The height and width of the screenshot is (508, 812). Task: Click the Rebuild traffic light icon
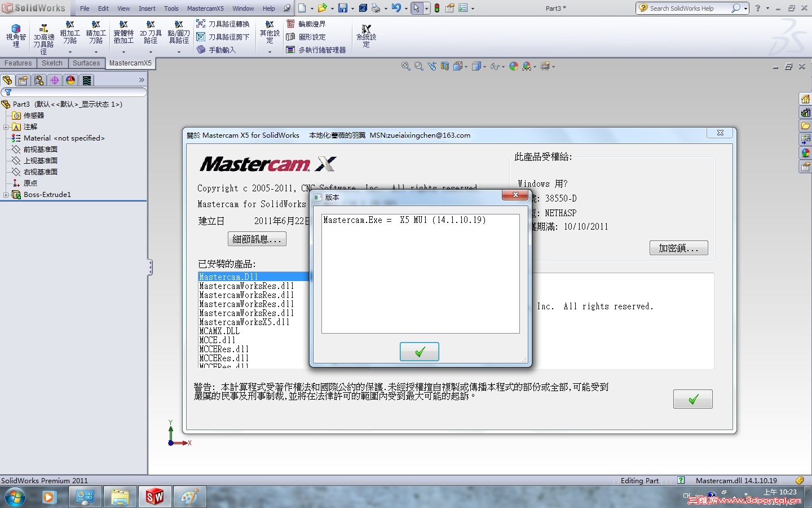(437, 8)
